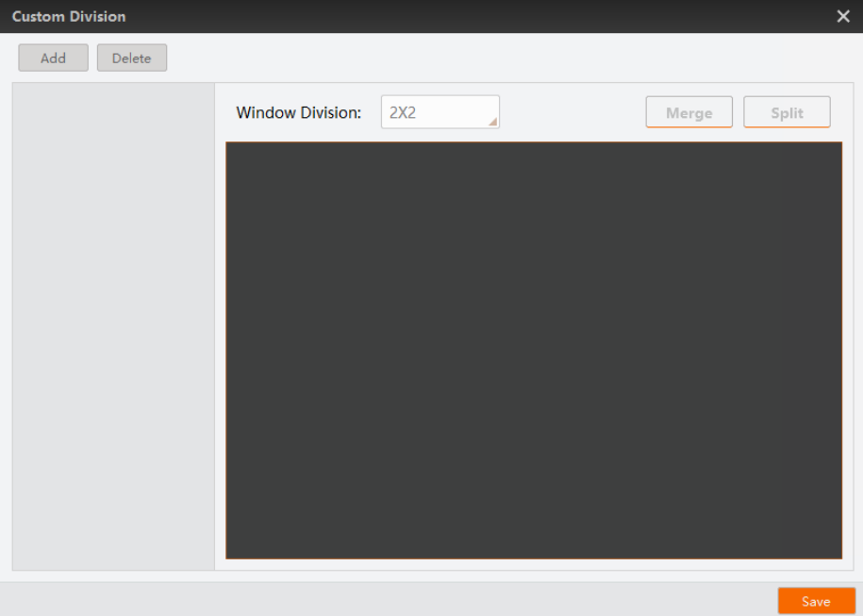Click the Merge button

(x=689, y=112)
